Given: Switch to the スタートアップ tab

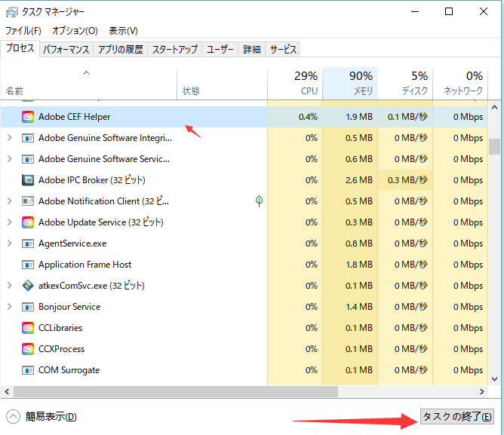Looking at the screenshot, I should (175, 50).
